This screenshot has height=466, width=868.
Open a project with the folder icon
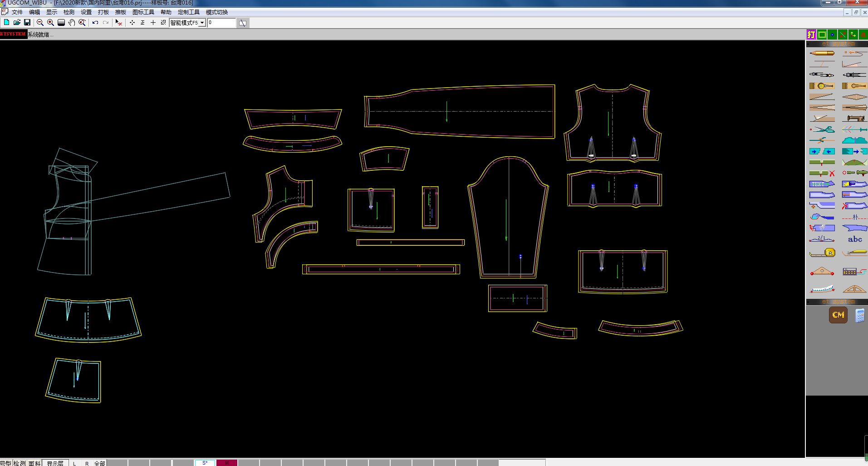[17, 22]
